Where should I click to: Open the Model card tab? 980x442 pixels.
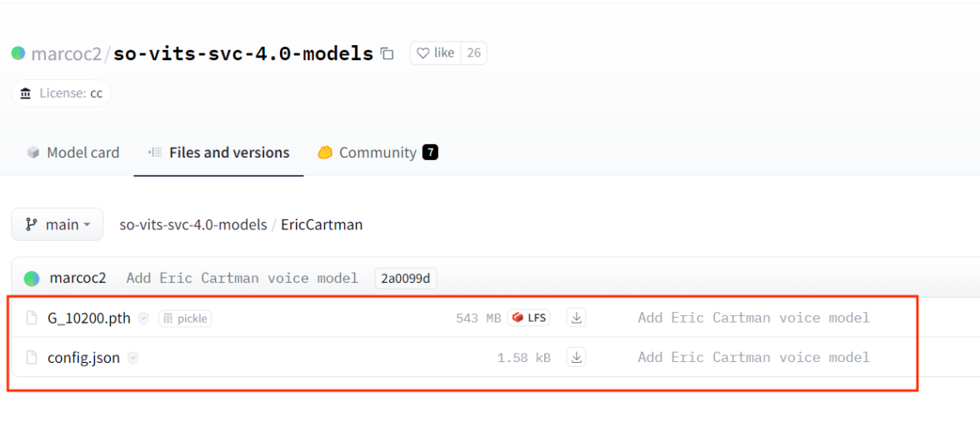tap(73, 153)
